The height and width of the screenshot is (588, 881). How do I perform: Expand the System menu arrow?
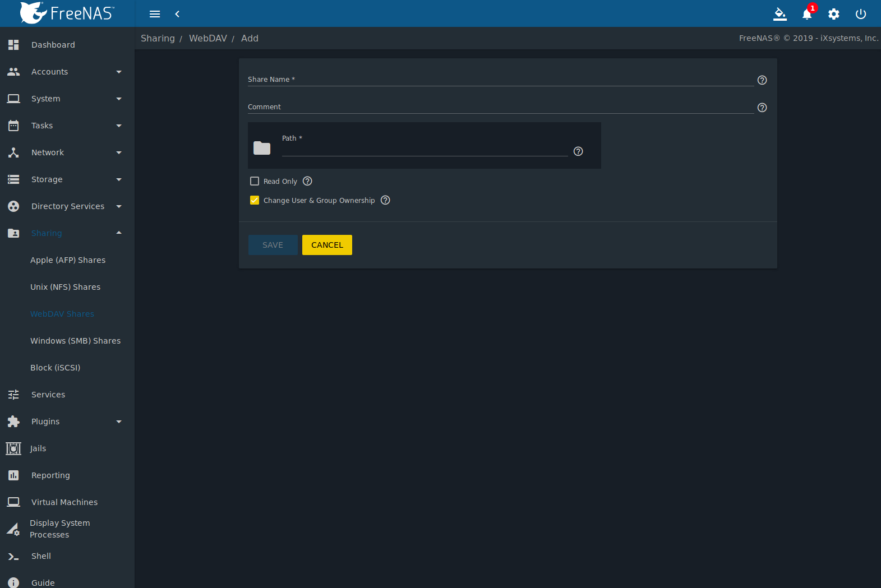(119, 99)
